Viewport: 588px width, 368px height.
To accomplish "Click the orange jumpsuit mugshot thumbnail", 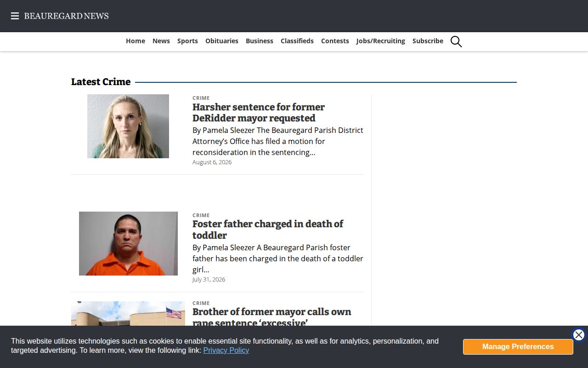I will click(x=128, y=244).
